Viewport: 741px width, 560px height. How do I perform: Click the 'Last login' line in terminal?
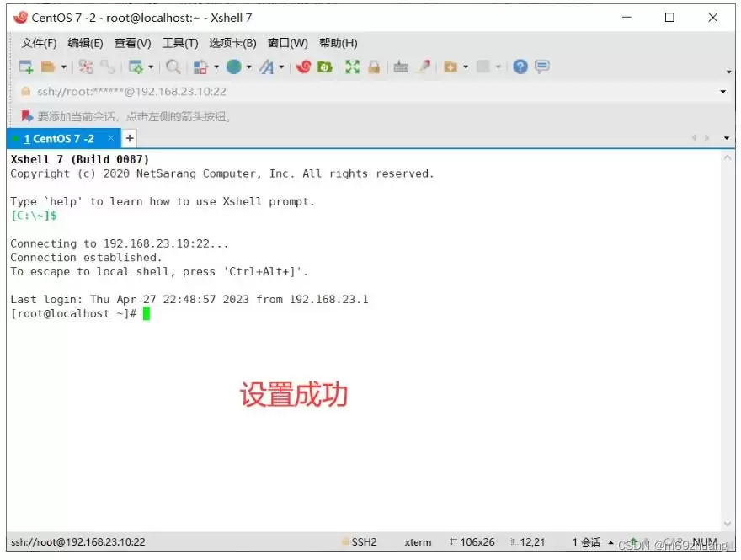pyautogui.click(x=189, y=300)
